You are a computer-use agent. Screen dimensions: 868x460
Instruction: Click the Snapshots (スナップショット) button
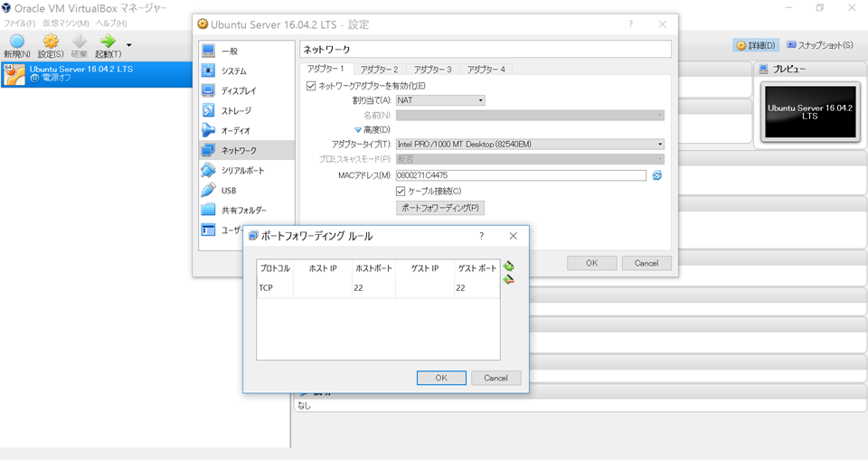tap(820, 45)
